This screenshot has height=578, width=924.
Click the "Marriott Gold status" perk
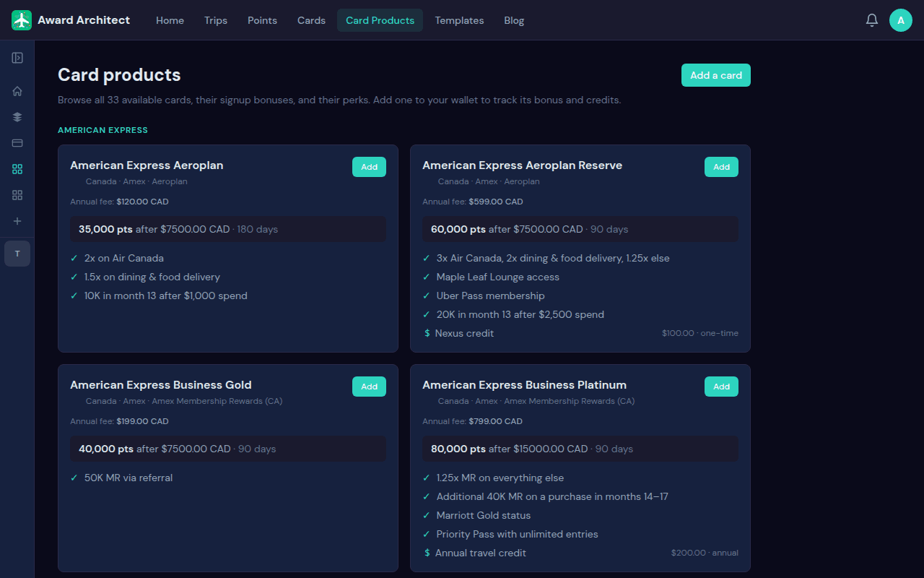coord(484,515)
